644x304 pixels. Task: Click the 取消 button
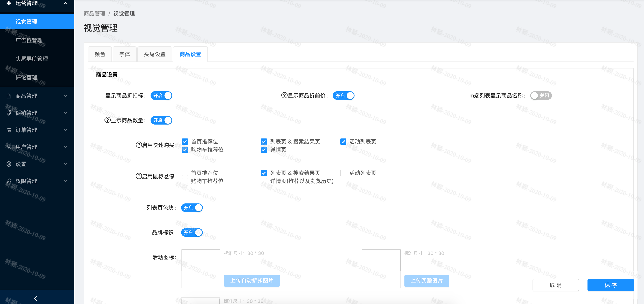click(x=556, y=285)
